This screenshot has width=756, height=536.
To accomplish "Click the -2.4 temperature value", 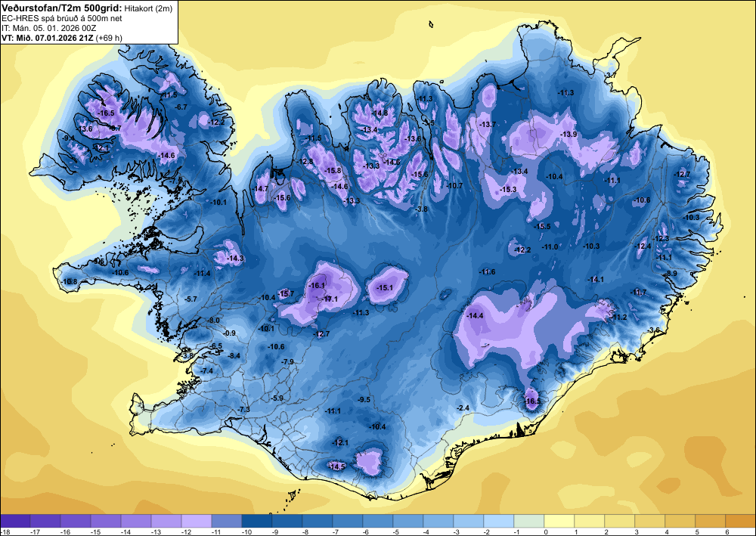I will coord(463,407).
